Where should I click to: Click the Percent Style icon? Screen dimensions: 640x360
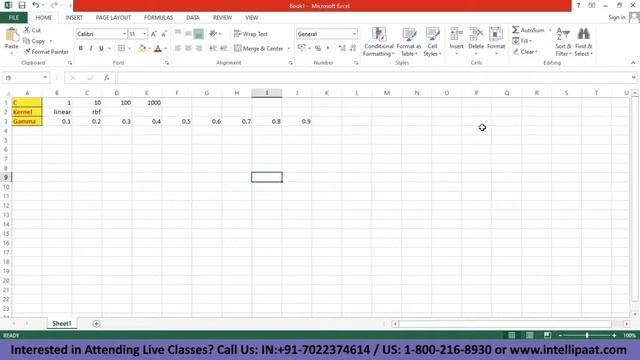[318, 48]
